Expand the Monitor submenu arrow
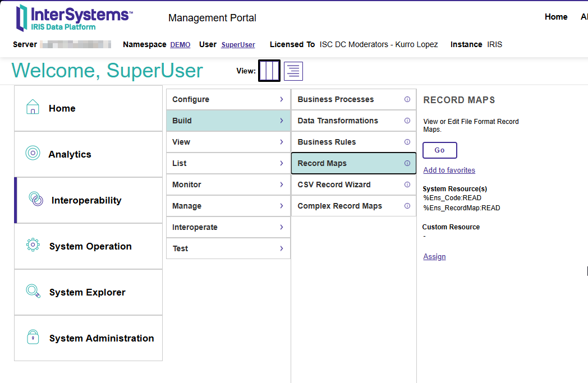Screen dimensions: 588x383 click(x=281, y=184)
